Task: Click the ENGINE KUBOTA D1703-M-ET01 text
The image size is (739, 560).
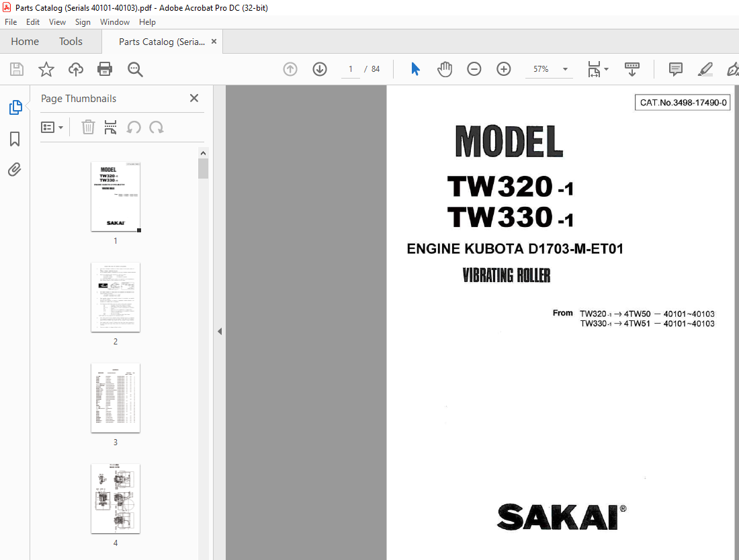Action: click(515, 248)
